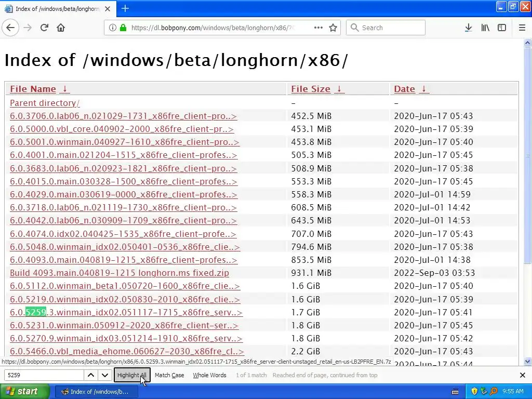The image size is (532, 399).
Task: Download build 6.0.5112.0.winmain_beta1 file
Action: [125, 286]
